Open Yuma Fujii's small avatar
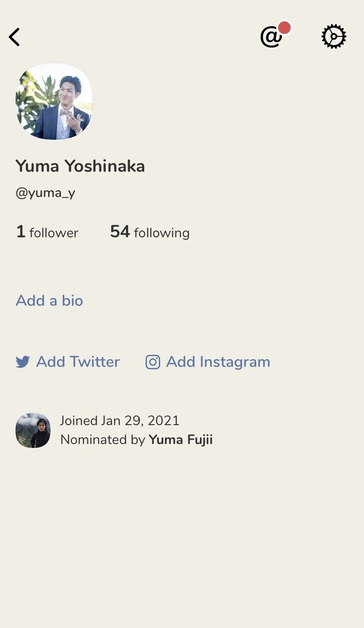The image size is (364, 628). point(33,430)
